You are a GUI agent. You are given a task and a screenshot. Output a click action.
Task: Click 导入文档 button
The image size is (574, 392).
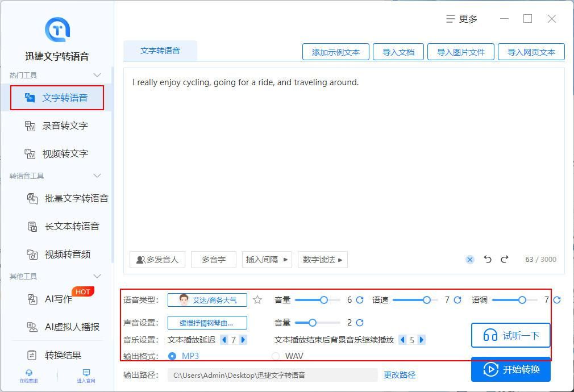(398, 52)
